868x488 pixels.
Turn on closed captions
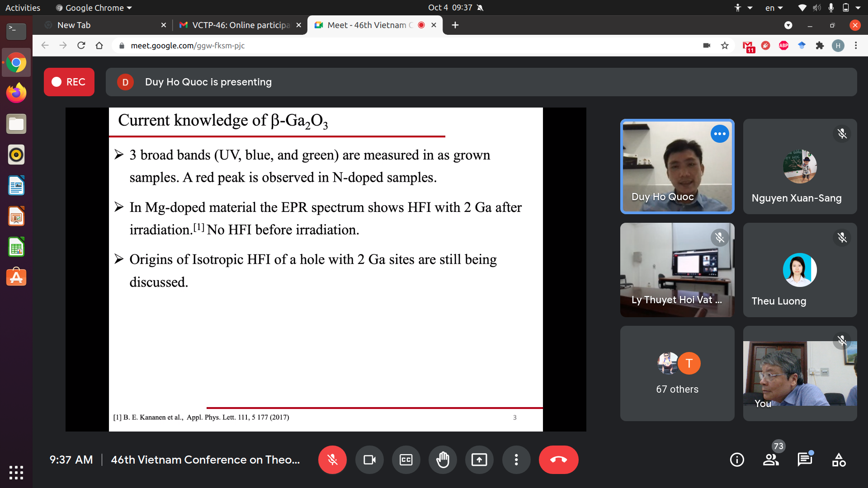(x=406, y=460)
